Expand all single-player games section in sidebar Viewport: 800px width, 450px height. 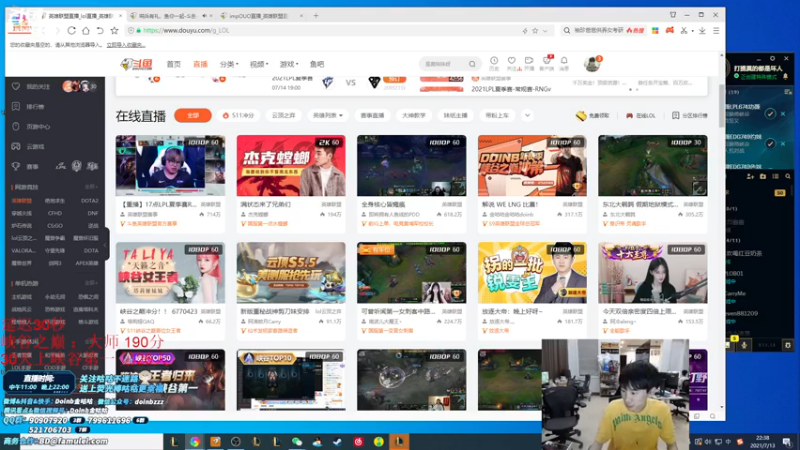pyautogui.click(x=91, y=283)
